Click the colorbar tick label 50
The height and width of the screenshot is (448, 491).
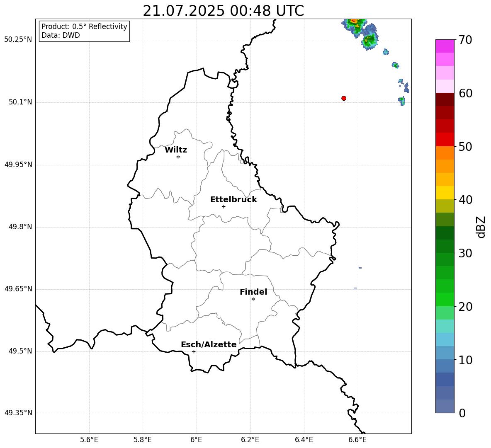coord(465,147)
